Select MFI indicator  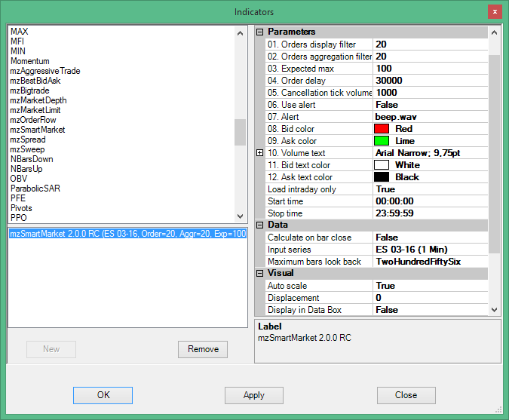coord(17,41)
